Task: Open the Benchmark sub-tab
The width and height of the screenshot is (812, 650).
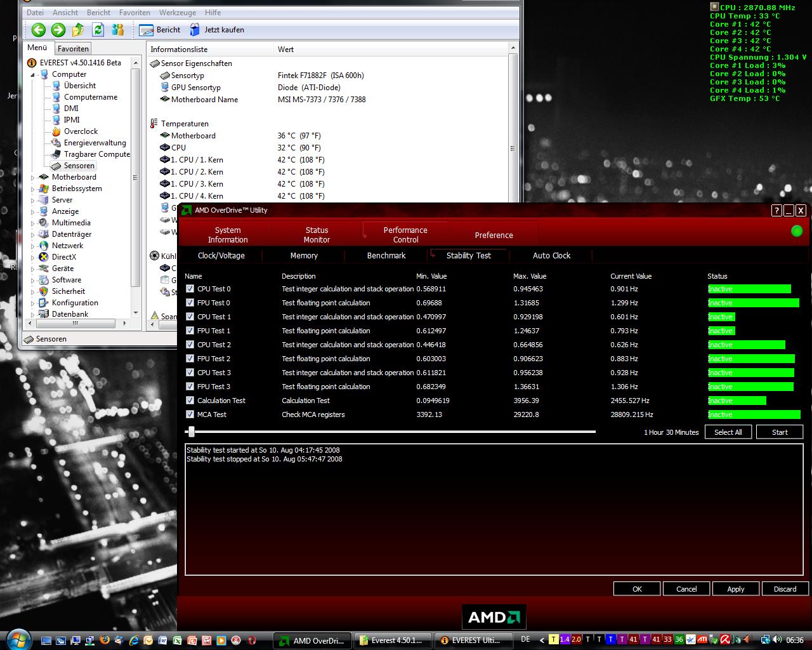Action: (x=386, y=255)
